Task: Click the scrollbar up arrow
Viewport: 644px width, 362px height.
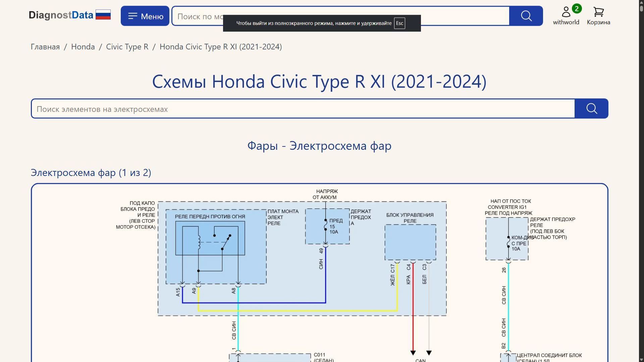Action: tap(641, 3)
